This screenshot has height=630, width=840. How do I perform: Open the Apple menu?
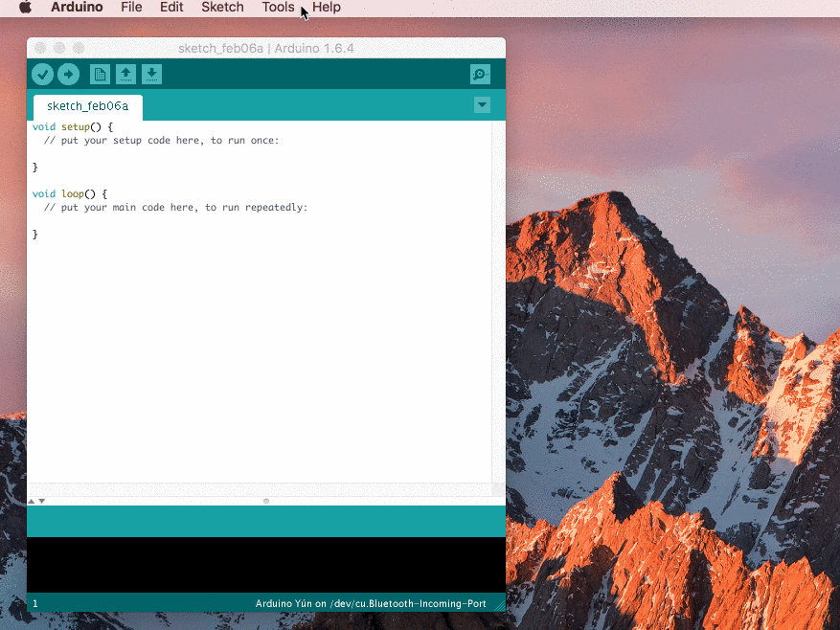coord(25,8)
